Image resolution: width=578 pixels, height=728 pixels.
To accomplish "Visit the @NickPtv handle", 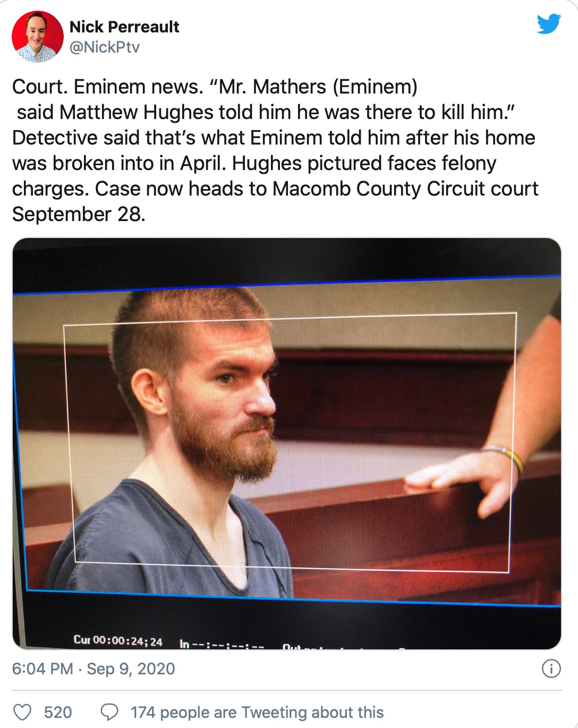I will click(x=105, y=47).
